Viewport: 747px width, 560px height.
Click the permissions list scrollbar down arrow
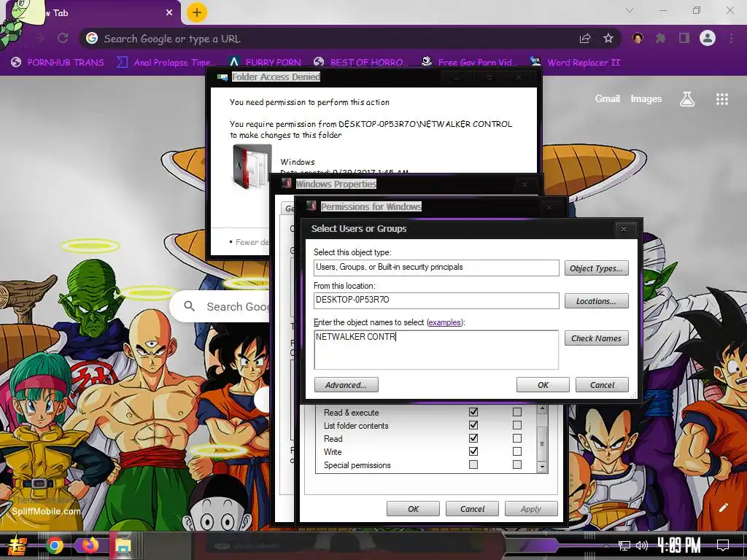coord(542,467)
